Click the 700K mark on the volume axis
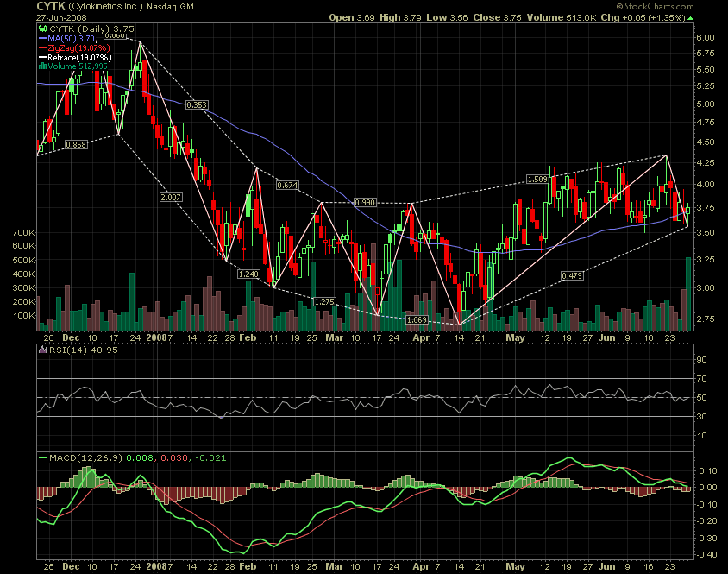 pos(23,232)
